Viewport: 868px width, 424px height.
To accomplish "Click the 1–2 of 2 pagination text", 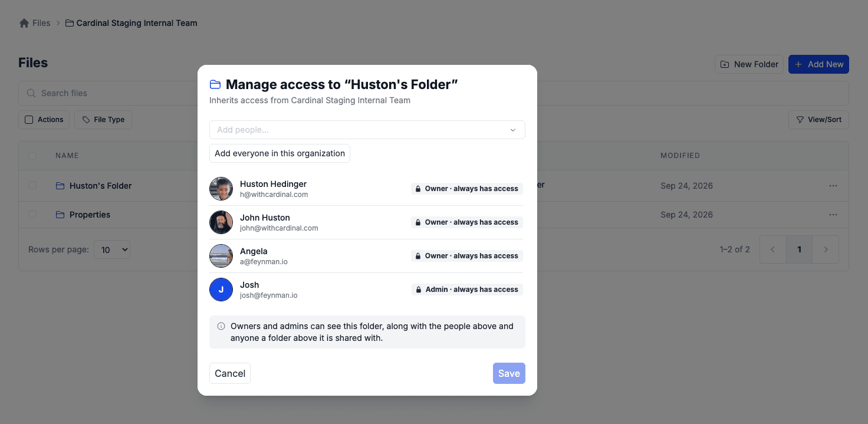I will pos(735,249).
